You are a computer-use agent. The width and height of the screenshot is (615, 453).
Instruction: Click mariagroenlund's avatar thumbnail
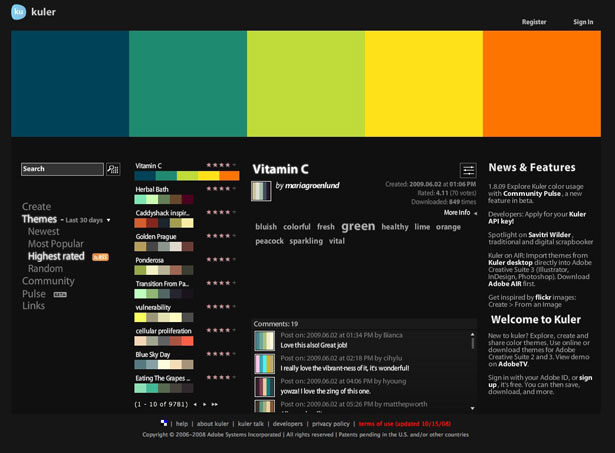pos(261,191)
